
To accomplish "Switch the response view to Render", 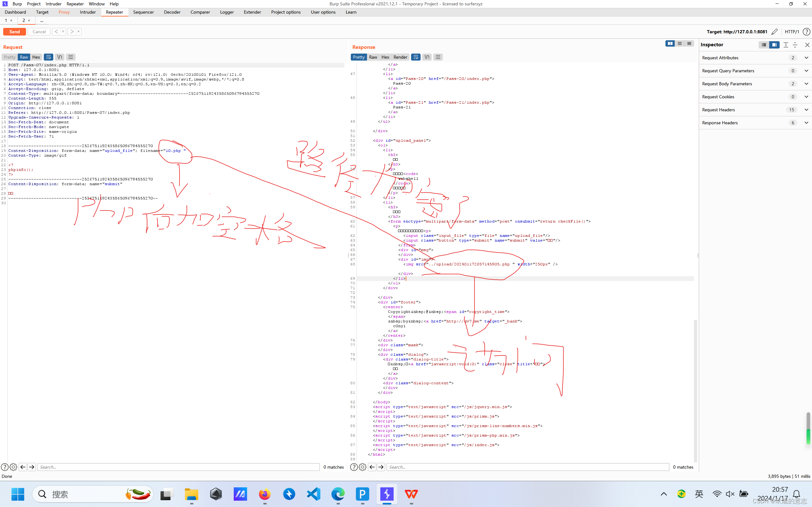I will point(400,57).
